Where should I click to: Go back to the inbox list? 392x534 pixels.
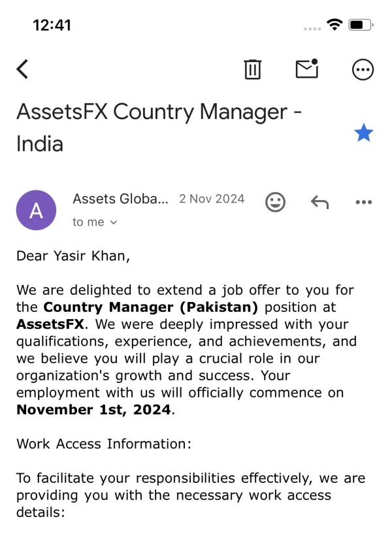pyautogui.click(x=23, y=69)
